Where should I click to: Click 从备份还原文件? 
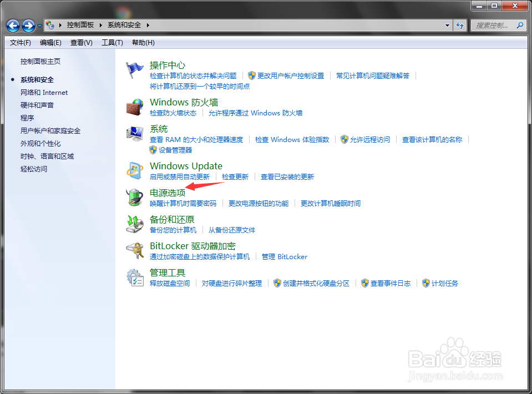tap(232, 230)
